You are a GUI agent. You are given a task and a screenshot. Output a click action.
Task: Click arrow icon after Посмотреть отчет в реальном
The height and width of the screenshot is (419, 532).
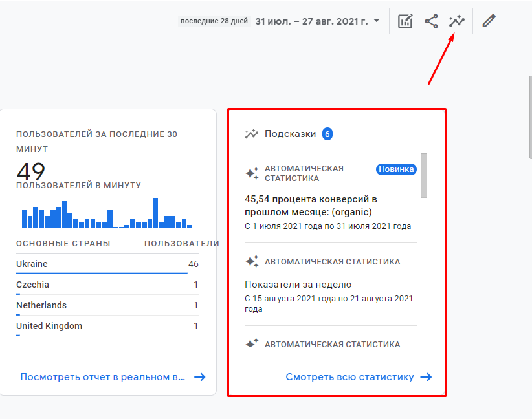[x=200, y=377]
